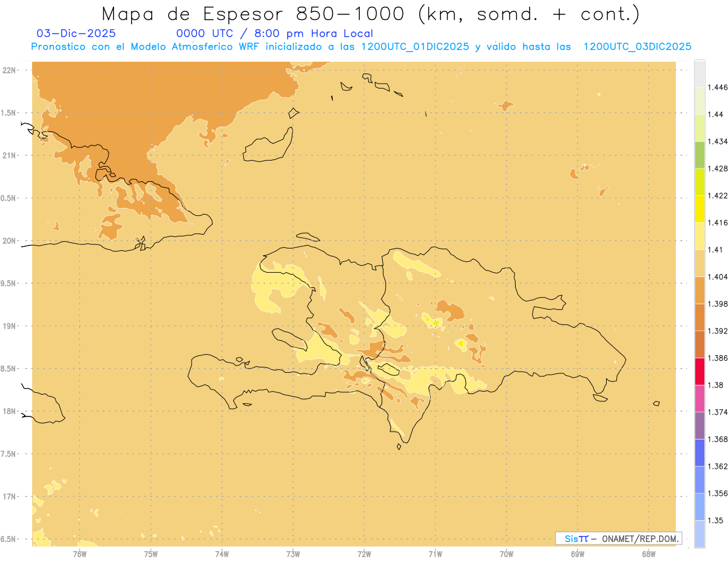
Task: Click the '68W' longitude label
Action: pyautogui.click(x=649, y=553)
